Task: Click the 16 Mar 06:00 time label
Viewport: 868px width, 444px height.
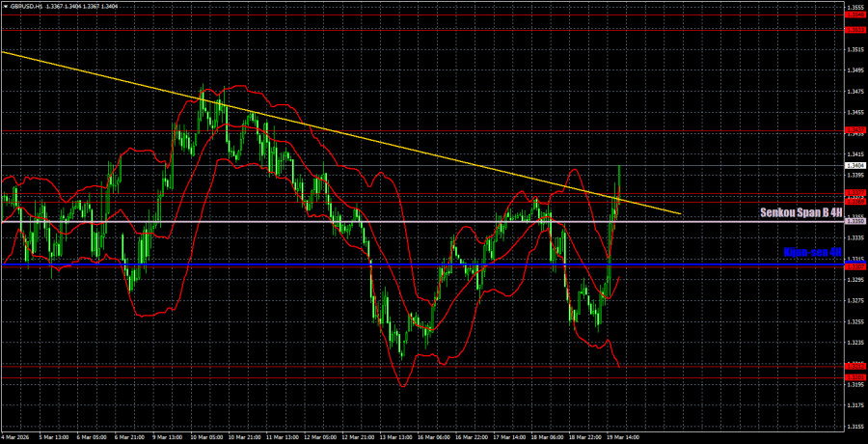Action: click(x=432, y=437)
